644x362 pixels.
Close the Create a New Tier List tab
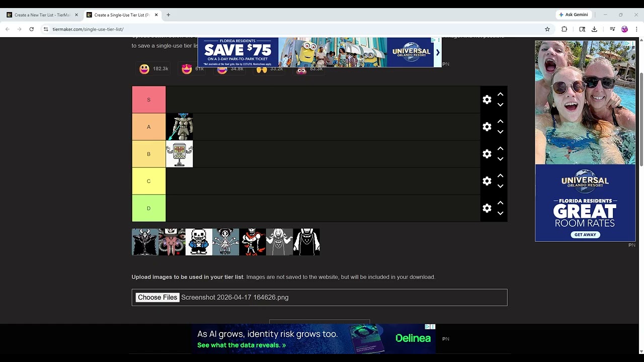(x=76, y=15)
